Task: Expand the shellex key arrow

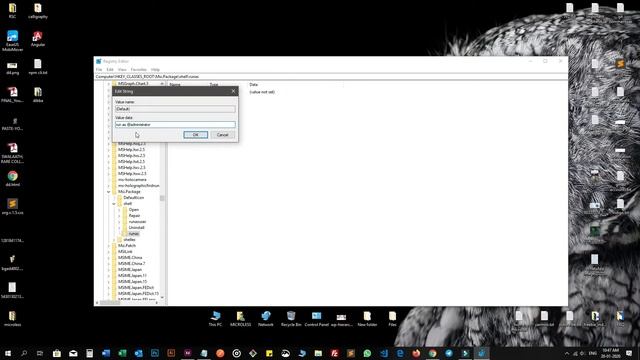Action: 114,240
